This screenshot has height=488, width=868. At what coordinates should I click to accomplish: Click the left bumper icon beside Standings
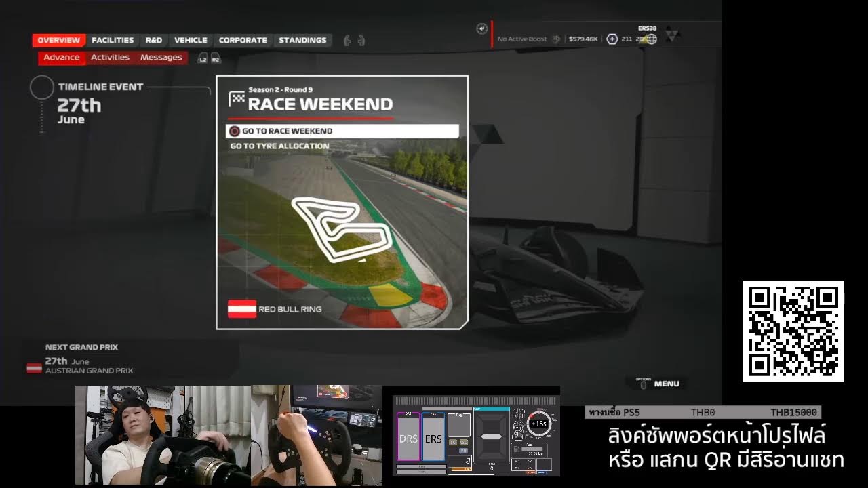click(x=347, y=41)
